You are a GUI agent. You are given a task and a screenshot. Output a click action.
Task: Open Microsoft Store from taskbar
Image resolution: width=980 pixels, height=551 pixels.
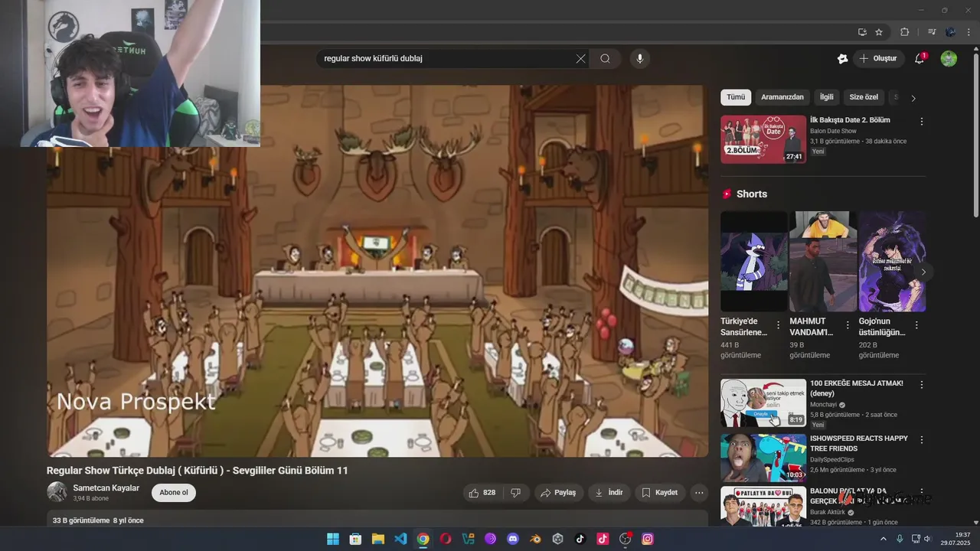355,539
